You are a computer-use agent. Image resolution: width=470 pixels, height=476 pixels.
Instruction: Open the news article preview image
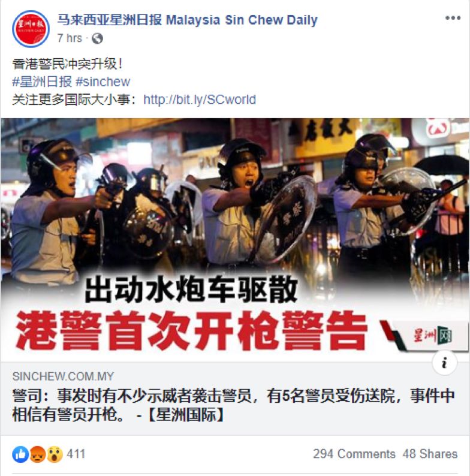coord(234,240)
